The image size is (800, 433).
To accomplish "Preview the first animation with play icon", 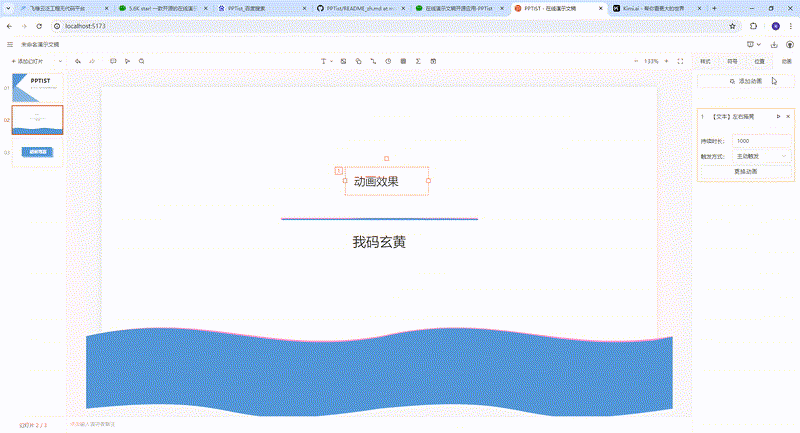I will tap(779, 116).
